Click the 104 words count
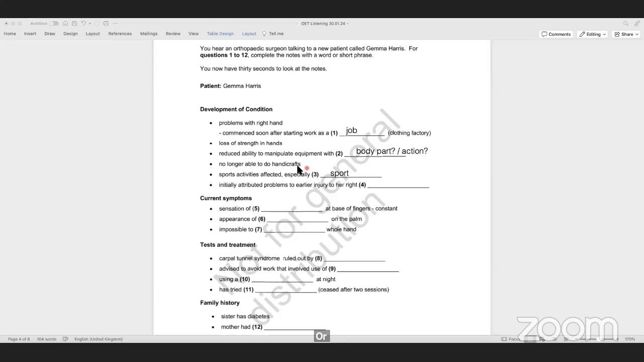 [47, 339]
